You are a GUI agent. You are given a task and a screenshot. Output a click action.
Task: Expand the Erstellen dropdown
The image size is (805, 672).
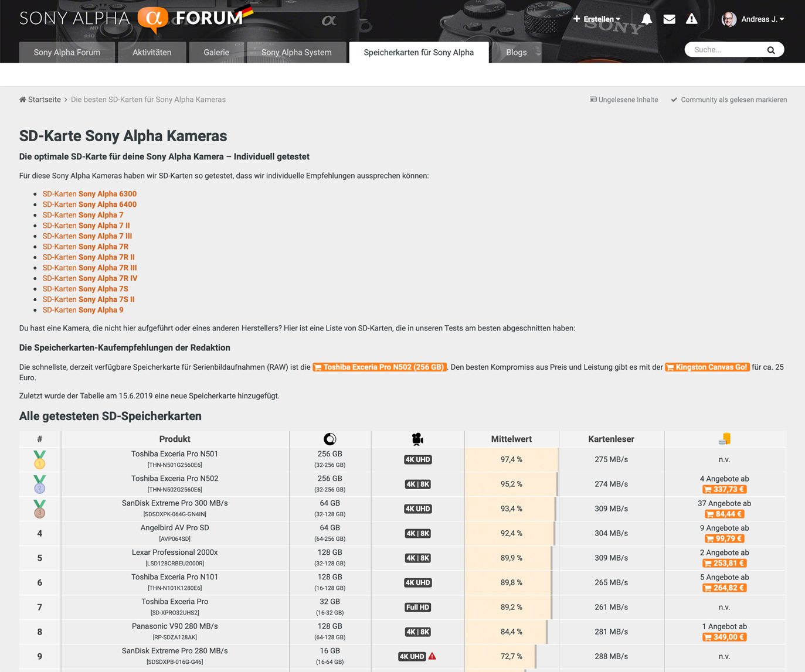597,19
